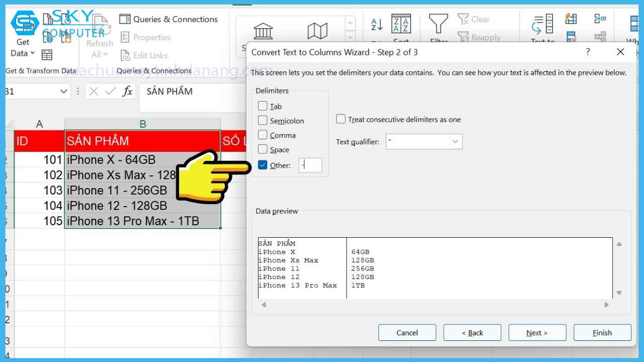Click the Flash Fill icon
The image size is (644, 362).
tap(571, 19)
